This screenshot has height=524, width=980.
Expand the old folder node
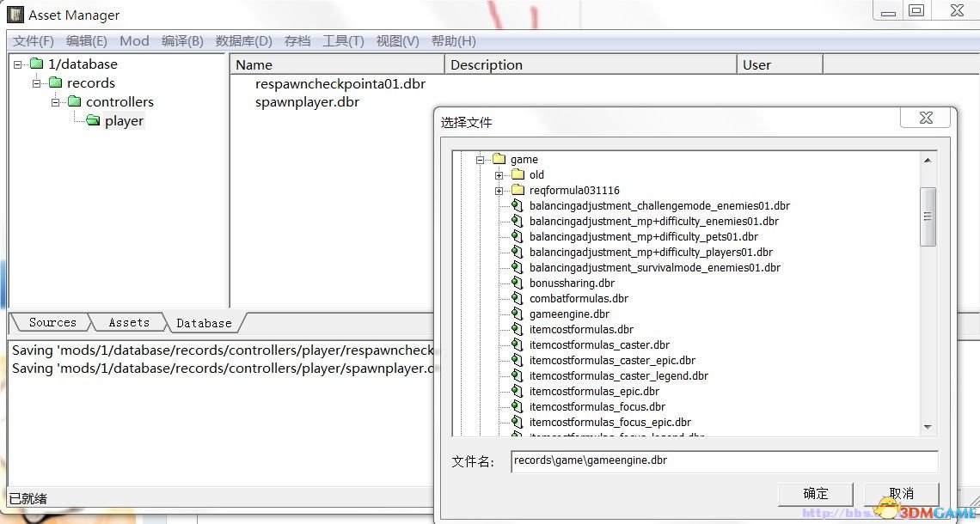pyautogui.click(x=499, y=175)
